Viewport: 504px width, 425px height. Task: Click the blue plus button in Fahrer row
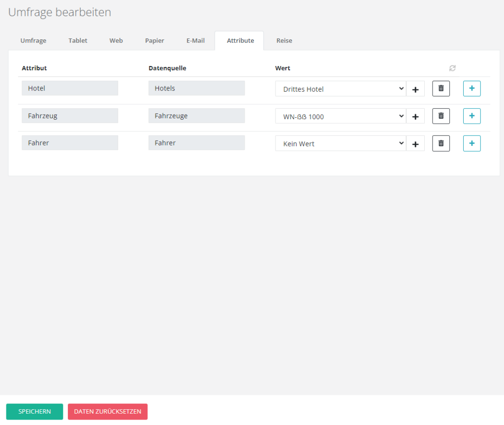tap(472, 143)
